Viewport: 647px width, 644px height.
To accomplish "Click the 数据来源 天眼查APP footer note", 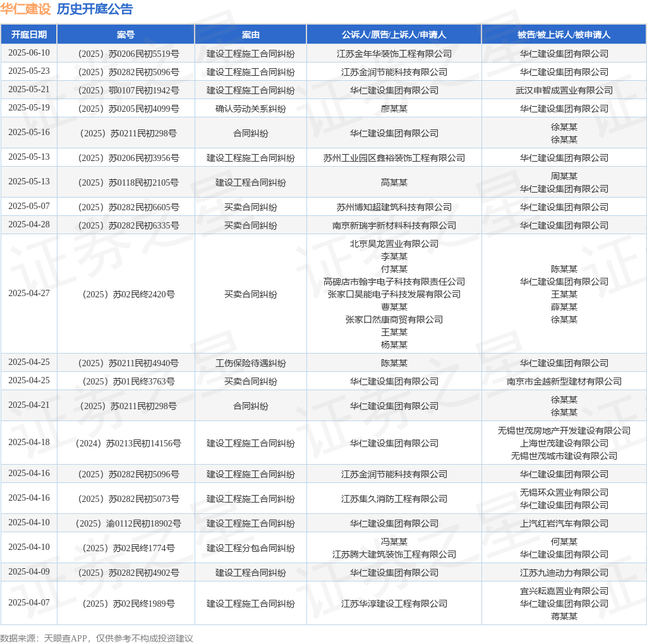I will coord(97,638).
